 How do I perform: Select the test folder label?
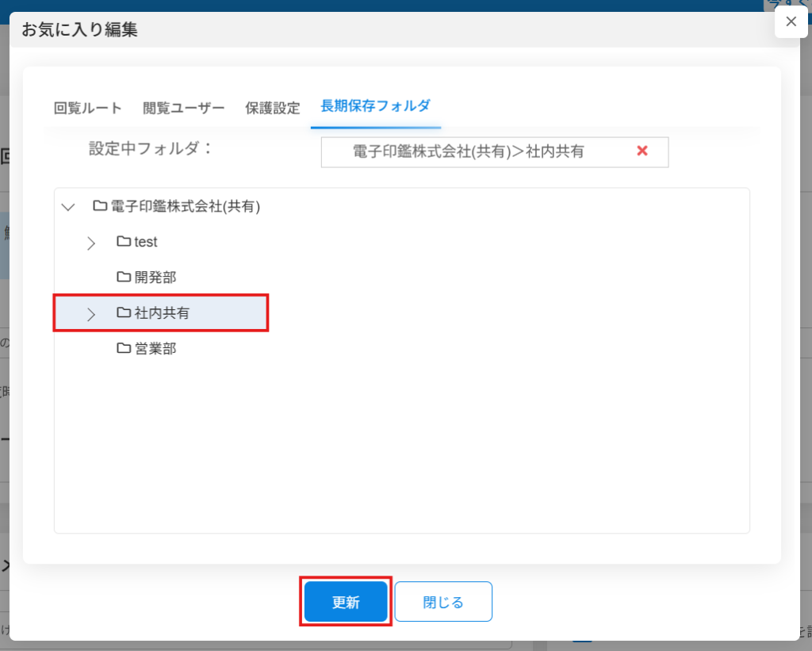(x=146, y=242)
